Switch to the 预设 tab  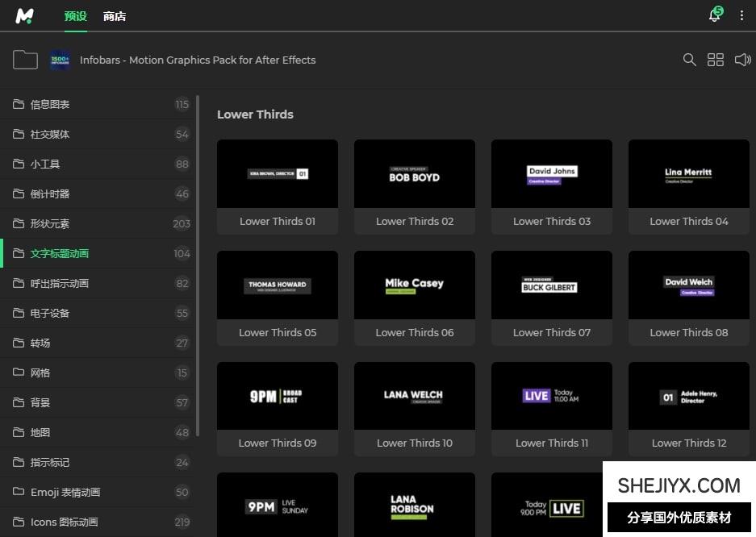pos(75,16)
